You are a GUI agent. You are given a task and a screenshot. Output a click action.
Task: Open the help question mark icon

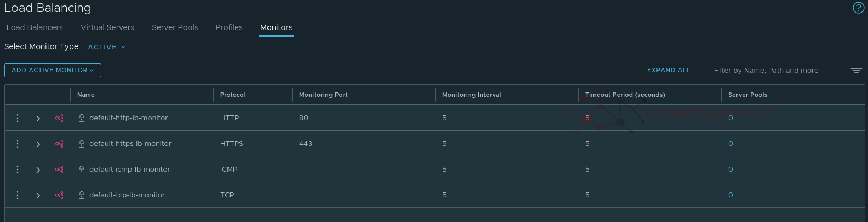pos(858,8)
